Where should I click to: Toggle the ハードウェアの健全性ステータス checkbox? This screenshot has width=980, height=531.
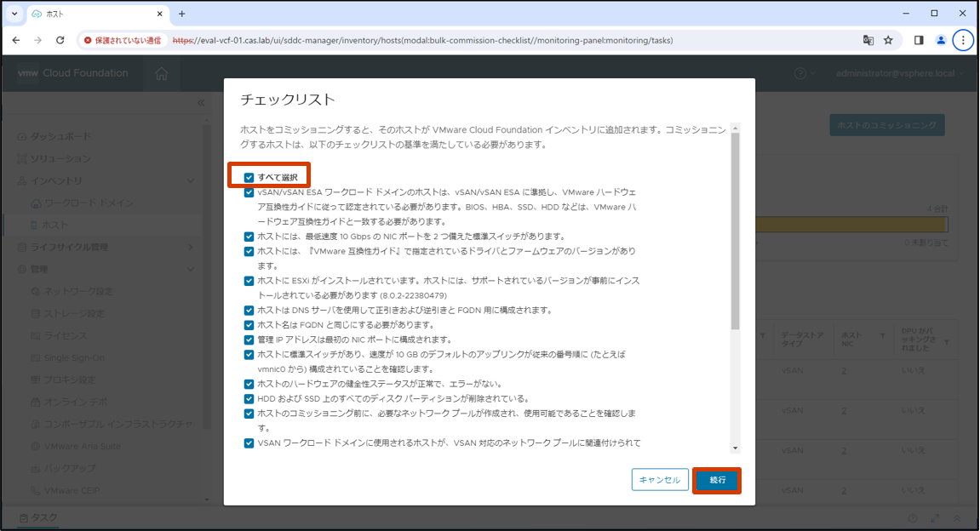(249, 384)
